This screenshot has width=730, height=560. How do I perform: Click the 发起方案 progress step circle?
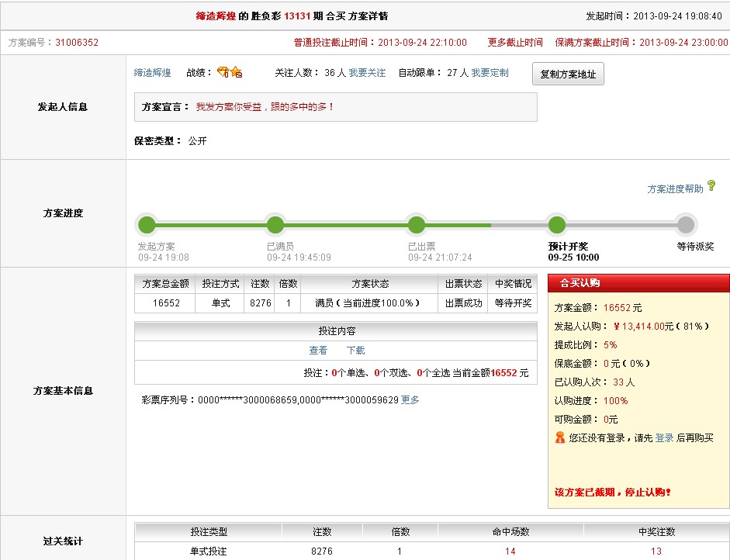tap(147, 225)
